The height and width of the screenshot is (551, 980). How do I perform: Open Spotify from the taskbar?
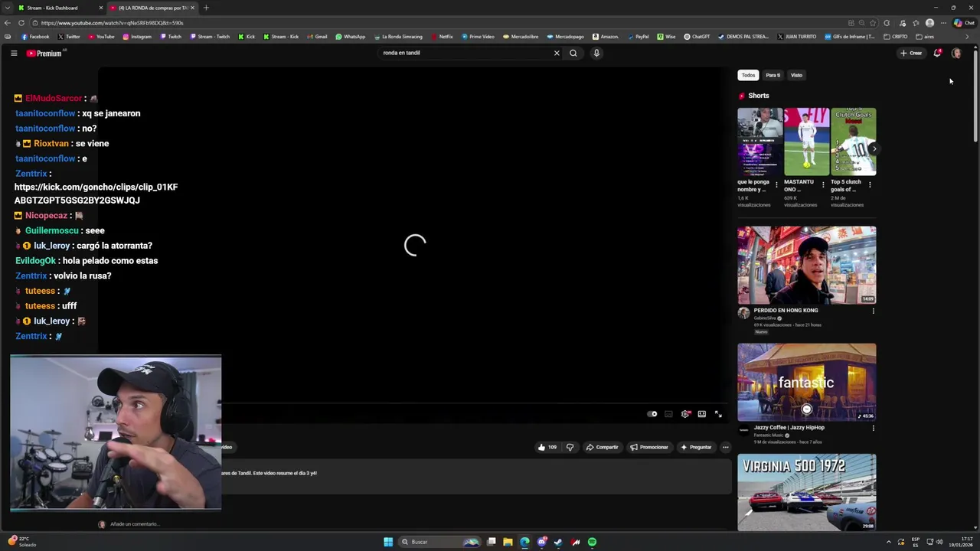tap(592, 542)
